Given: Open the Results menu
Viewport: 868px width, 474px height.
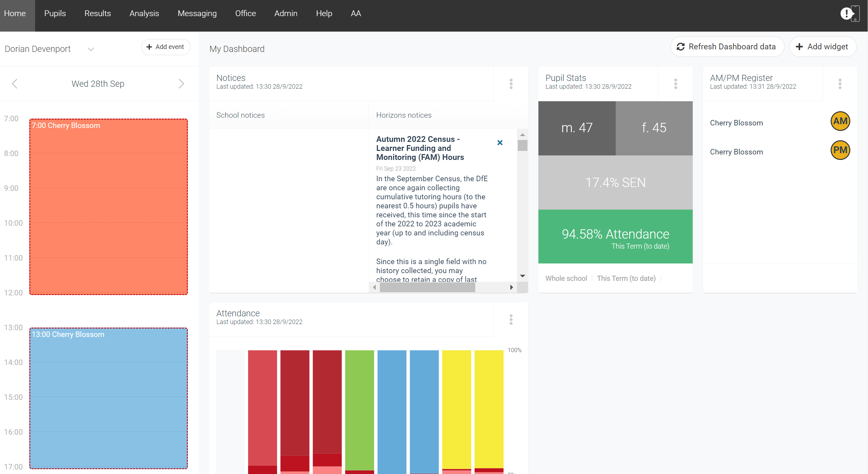Looking at the screenshot, I should (x=97, y=14).
